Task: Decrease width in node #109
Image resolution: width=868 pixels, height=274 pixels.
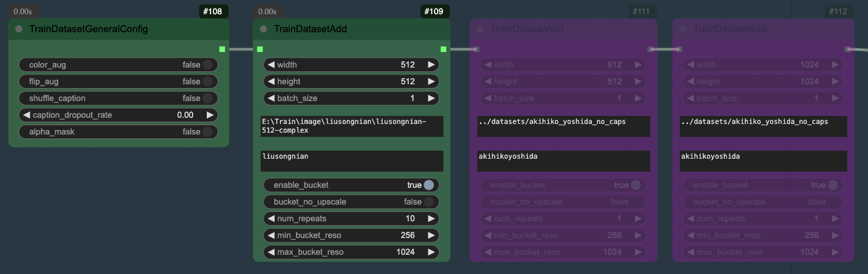Action: click(x=271, y=64)
